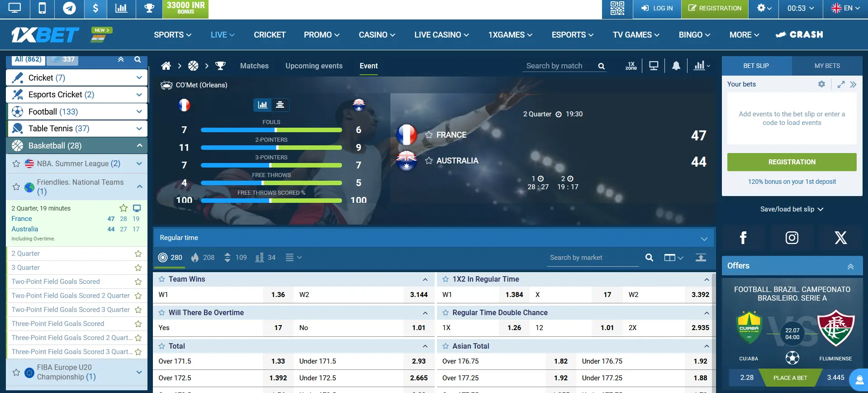
Task: Click the dollar payments icon
Action: 95,8
